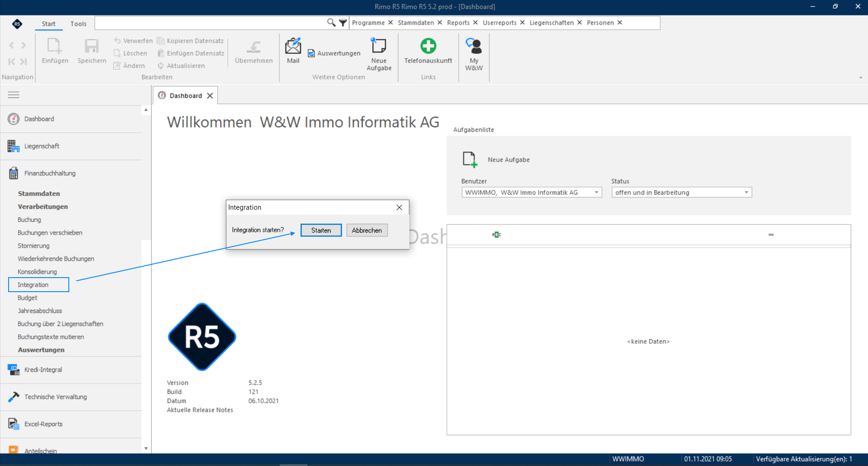Click the Einfügen ribbon icon

[x=54, y=46]
